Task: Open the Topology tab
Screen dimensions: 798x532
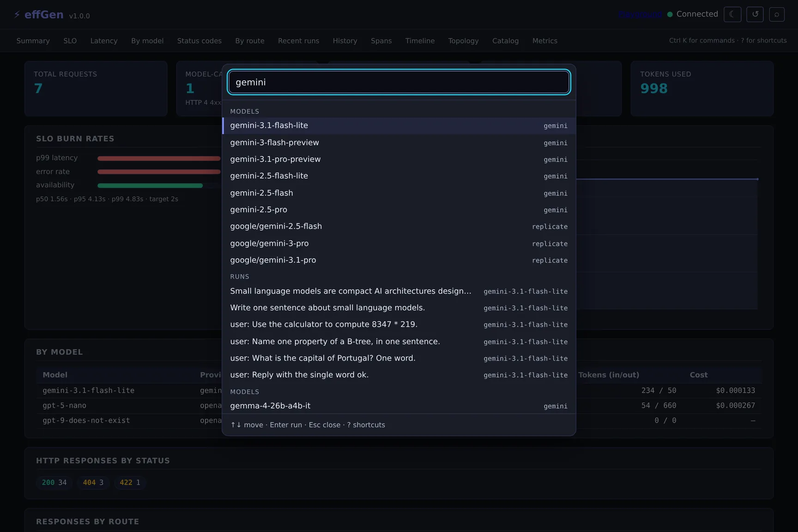Action: (463, 41)
